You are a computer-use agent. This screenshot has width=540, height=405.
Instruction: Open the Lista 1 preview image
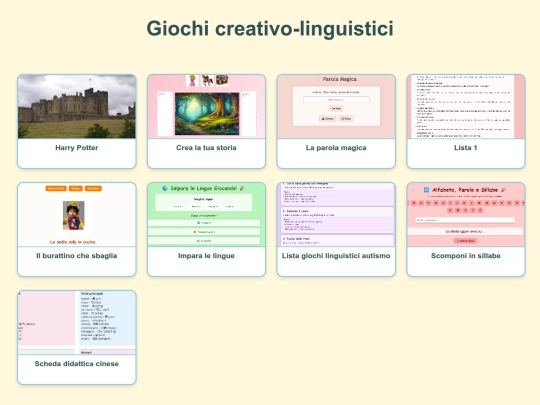tap(466, 107)
